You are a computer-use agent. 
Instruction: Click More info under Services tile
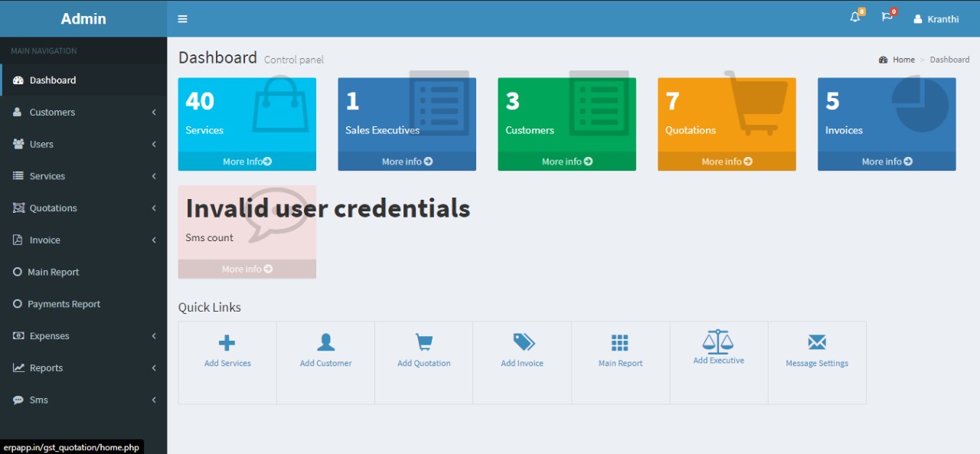(x=247, y=162)
